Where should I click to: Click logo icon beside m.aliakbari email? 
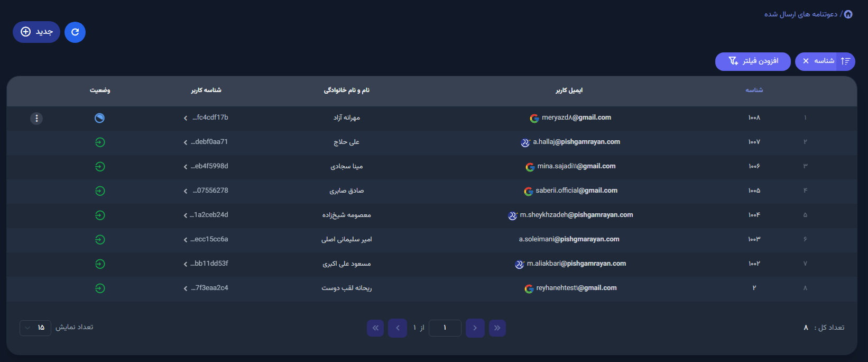click(520, 265)
